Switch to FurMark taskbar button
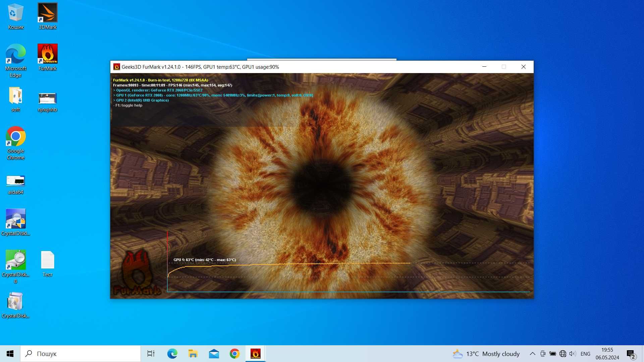The height and width of the screenshot is (362, 644). [x=256, y=354]
